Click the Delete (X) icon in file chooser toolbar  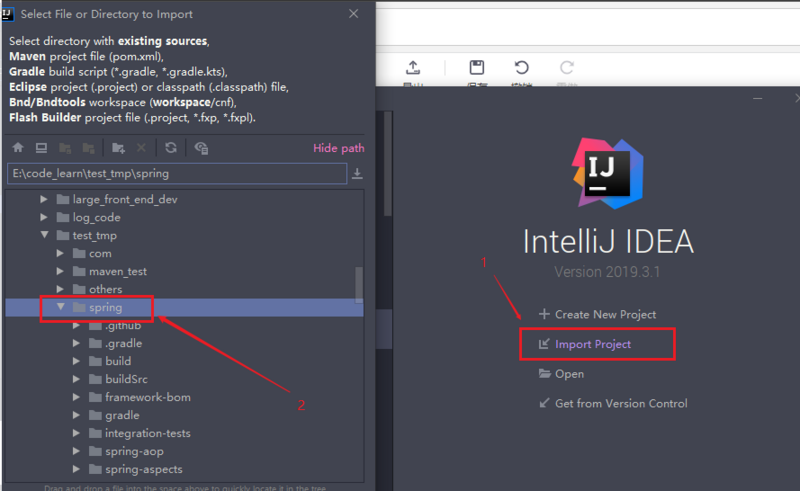pos(141,148)
